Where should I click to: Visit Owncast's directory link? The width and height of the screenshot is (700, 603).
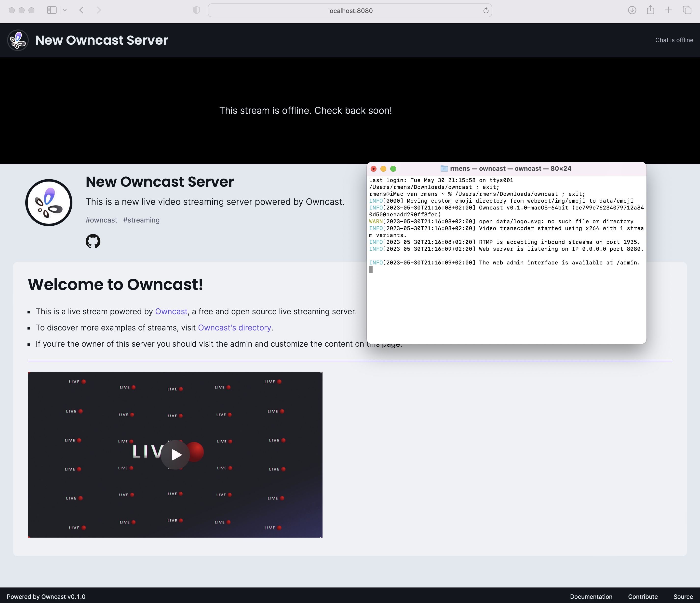coord(234,328)
